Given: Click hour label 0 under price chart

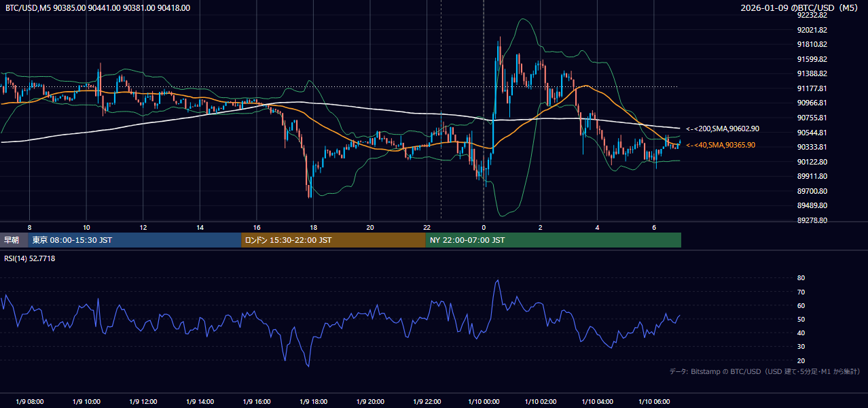Looking at the screenshot, I should (484, 227).
